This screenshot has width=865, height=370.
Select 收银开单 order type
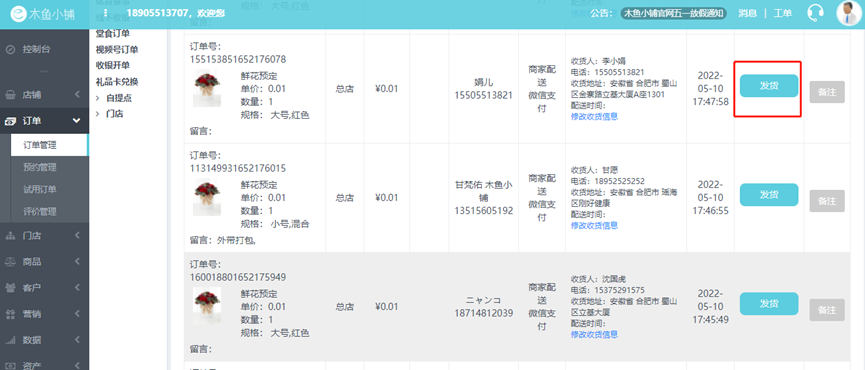coord(113,66)
